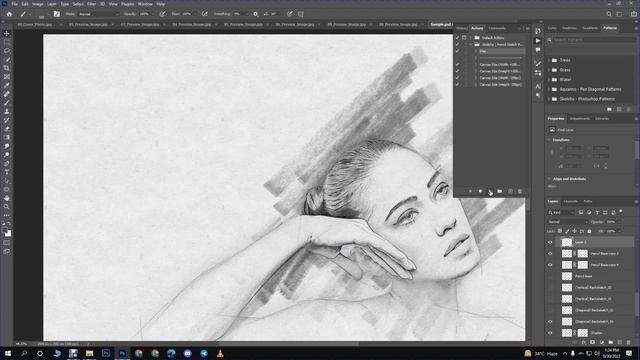Image resolution: width=640 pixels, height=360 pixels.
Task: Hide Layer 1 using its eye icon
Action: (x=550, y=242)
